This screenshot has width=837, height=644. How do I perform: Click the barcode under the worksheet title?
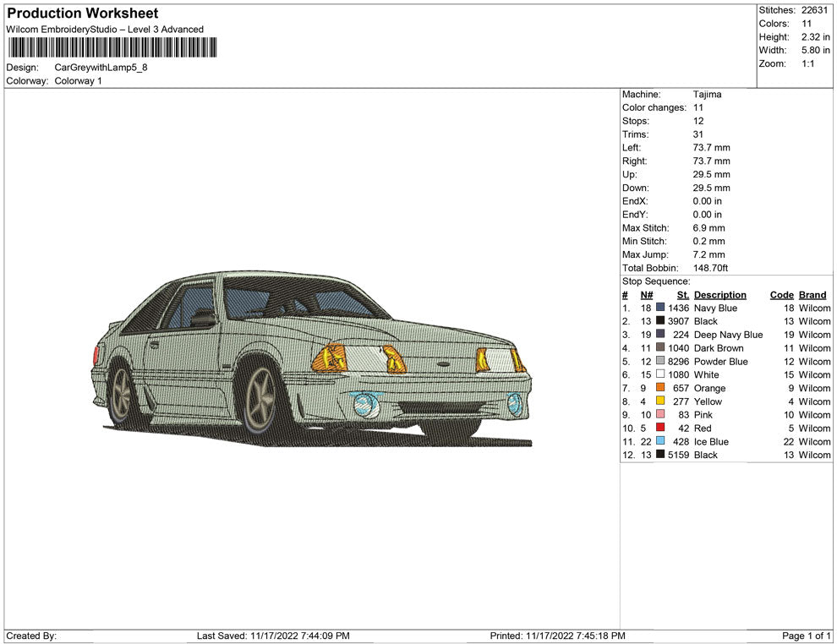(111, 47)
